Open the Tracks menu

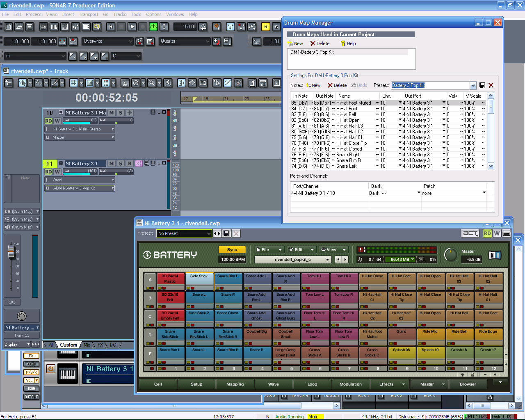[120, 14]
